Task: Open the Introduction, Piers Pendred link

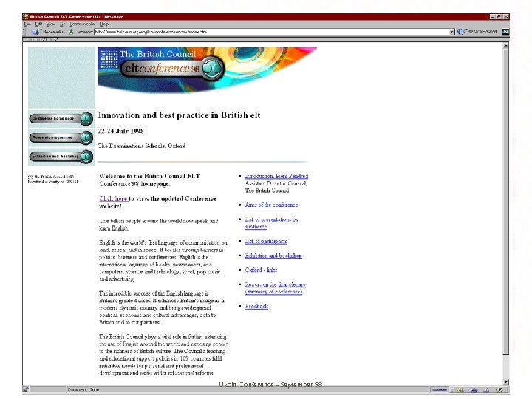Action: [x=276, y=176]
